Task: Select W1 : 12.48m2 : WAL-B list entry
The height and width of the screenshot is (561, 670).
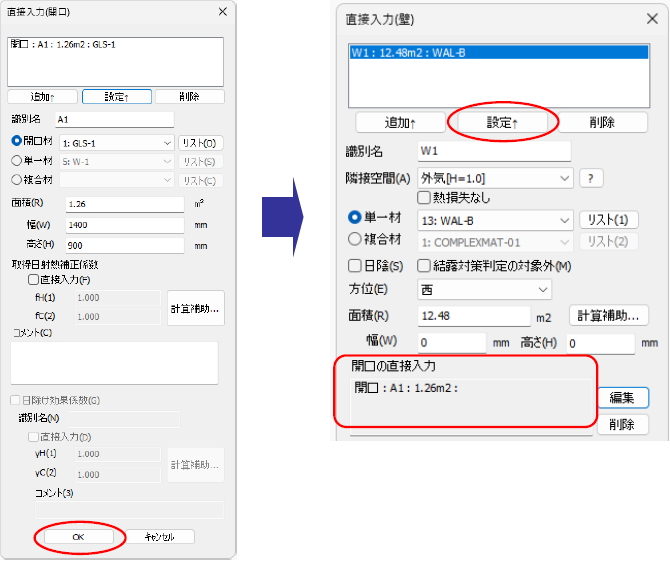Action: [x=499, y=53]
